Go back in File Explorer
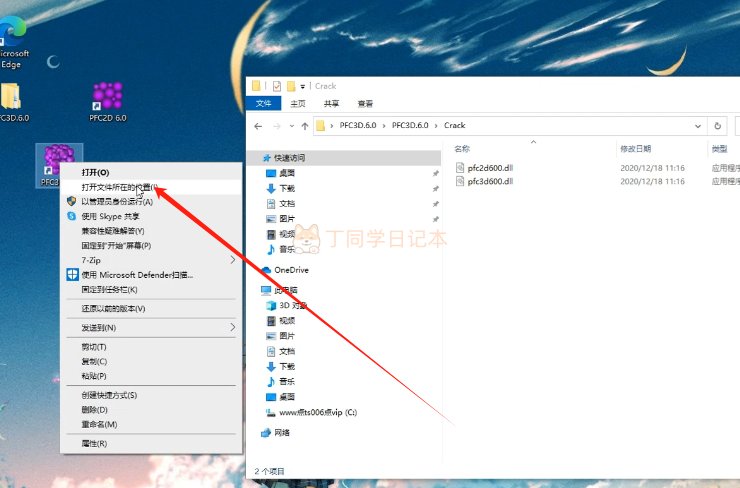The width and height of the screenshot is (740, 488). tap(258, 126)
